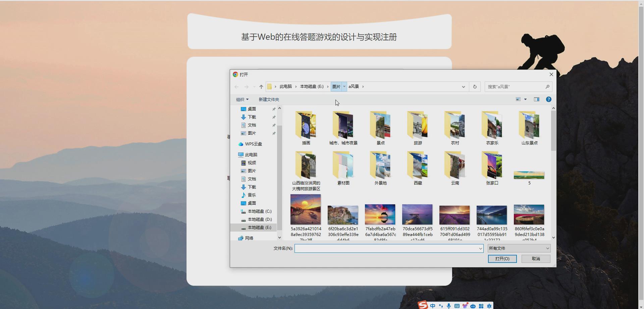Click inside the 文件名 input field

386,248
